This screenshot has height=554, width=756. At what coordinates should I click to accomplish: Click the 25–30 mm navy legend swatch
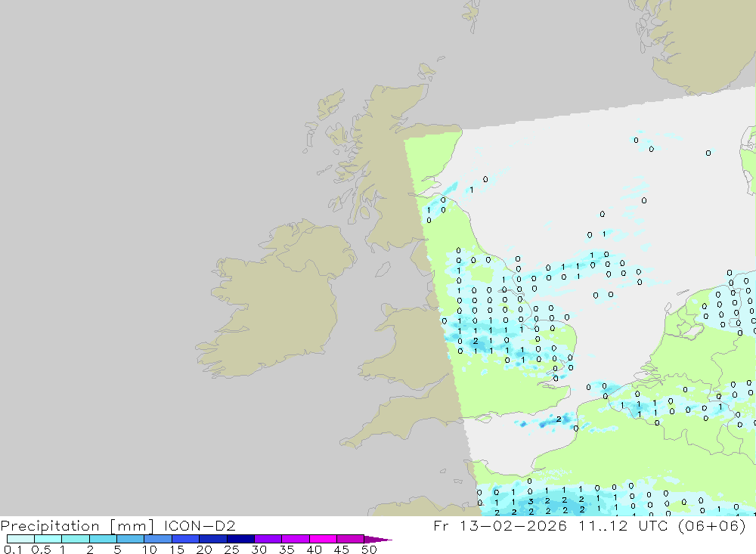click(x=240, y=539)
